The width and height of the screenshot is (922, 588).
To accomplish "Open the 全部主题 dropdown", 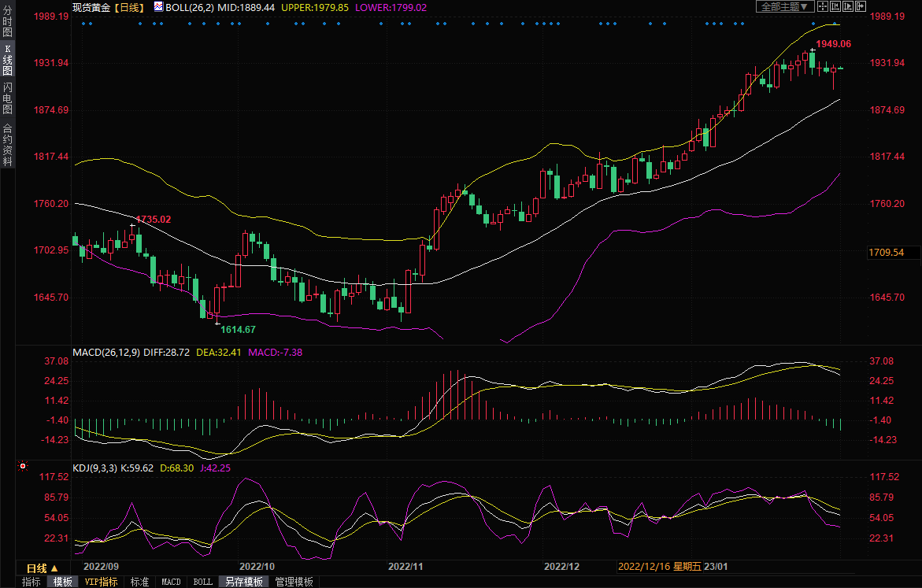I will coord(785,6).
